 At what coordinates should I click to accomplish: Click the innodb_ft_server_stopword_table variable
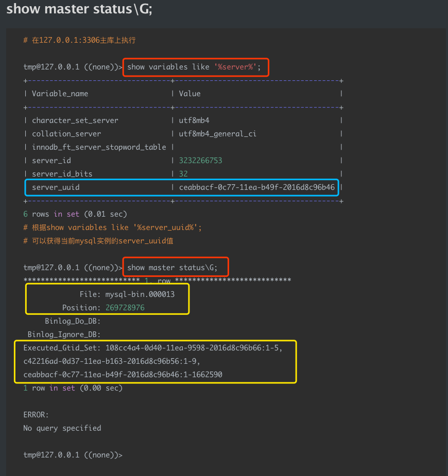pos(99,147)
